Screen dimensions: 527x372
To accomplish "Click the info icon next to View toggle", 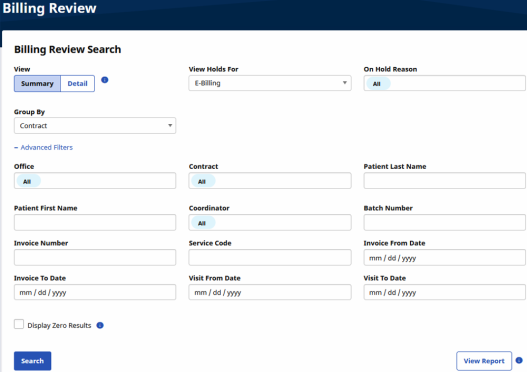I will click(105, 80).
